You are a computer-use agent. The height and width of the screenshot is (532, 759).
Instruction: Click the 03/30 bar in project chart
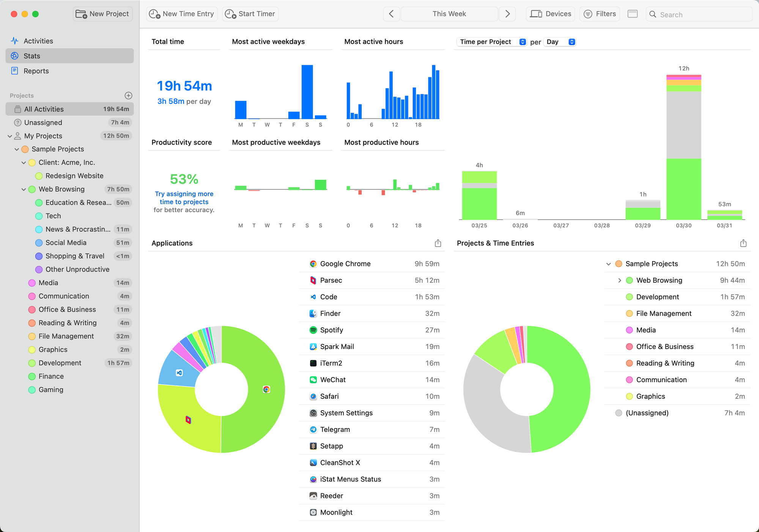point(683,147)
